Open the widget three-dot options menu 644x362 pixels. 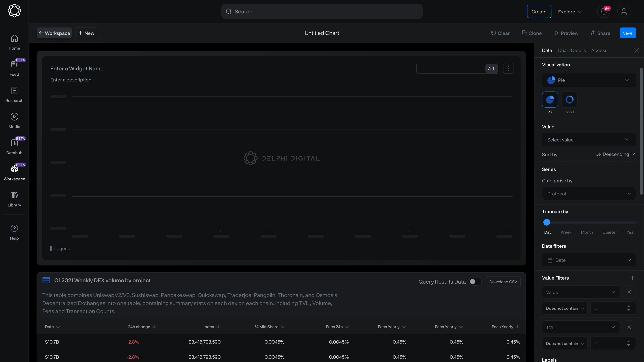pyautogui.click(x=508, y=68)
